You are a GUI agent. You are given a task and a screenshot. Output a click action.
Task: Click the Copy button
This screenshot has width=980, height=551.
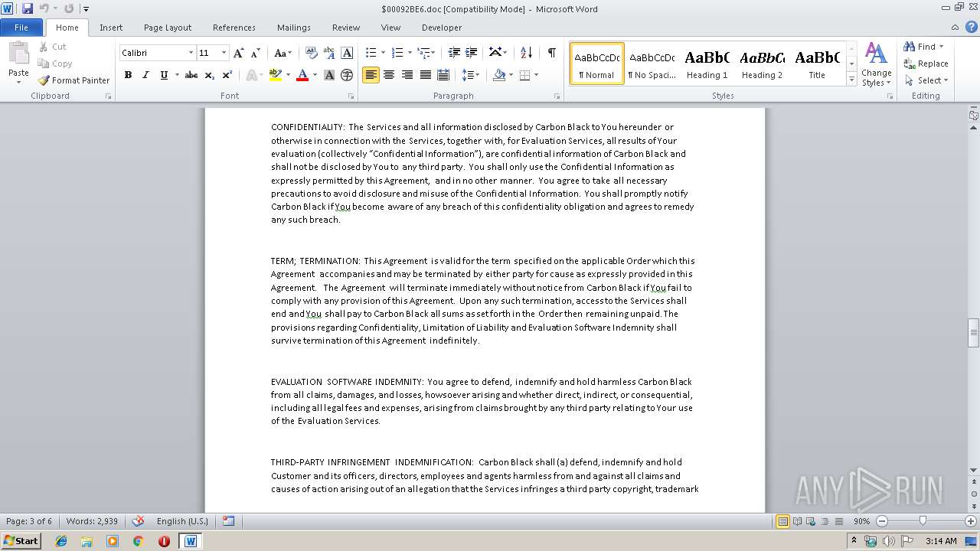click(x=55, y=64)
